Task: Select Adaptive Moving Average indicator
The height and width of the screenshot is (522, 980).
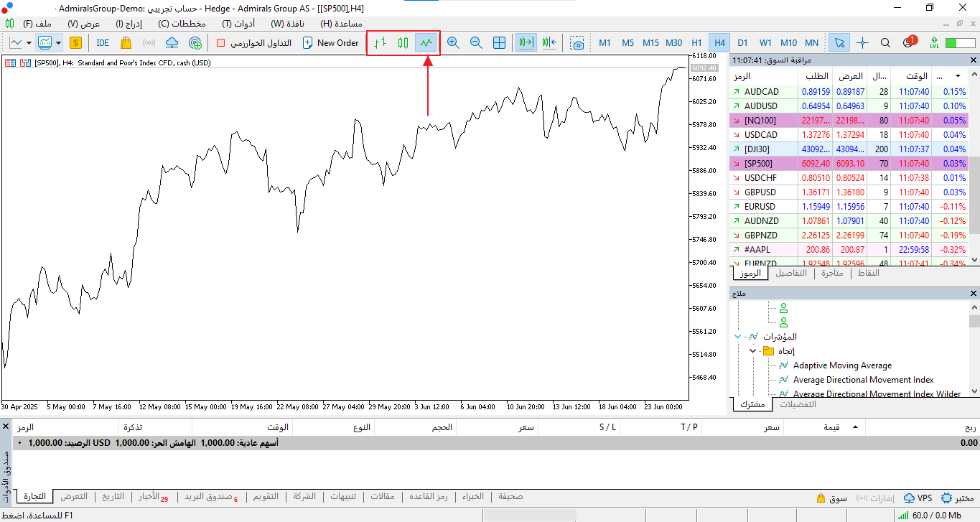Action: [x=842, y=365]
